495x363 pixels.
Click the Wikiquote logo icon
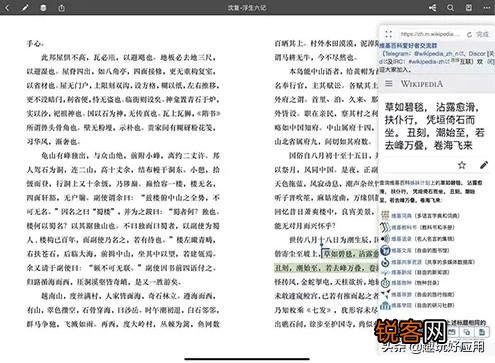tap(386, 239)
